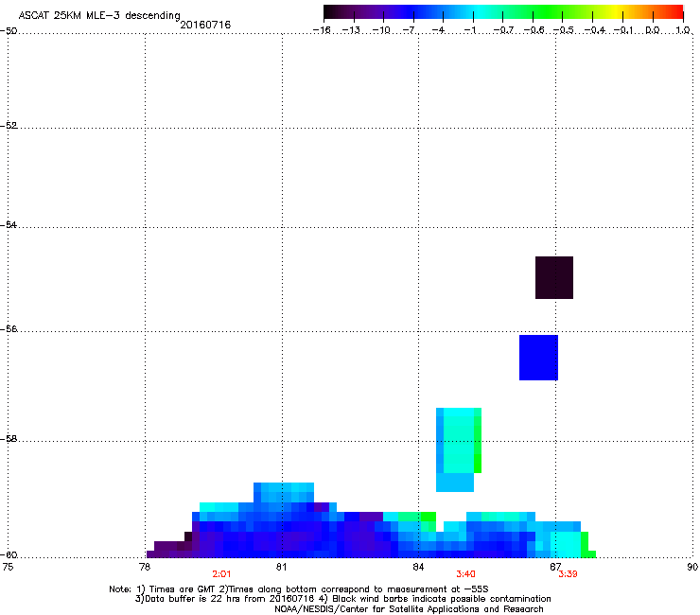Click the colorbar label "-4"
Screen dimensions: 700x615
coord(438,30)
